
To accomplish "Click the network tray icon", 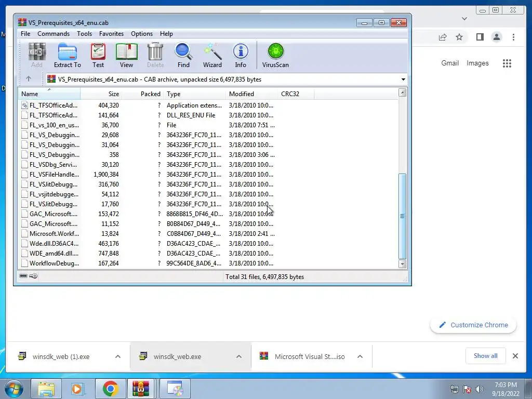I will (x=454, y=389).
